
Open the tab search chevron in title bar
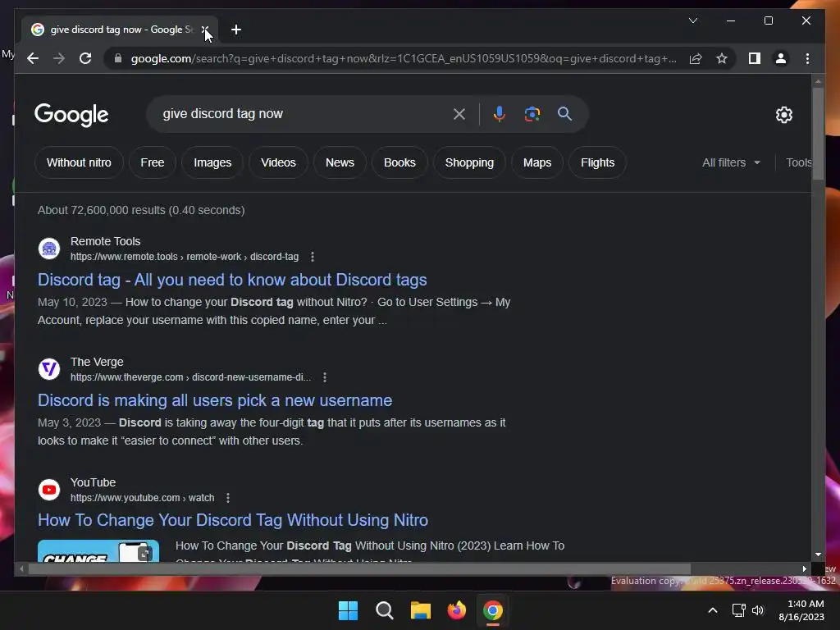(x=692, y=21)
